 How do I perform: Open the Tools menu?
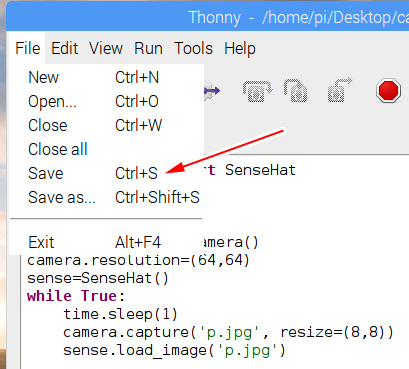193,48
